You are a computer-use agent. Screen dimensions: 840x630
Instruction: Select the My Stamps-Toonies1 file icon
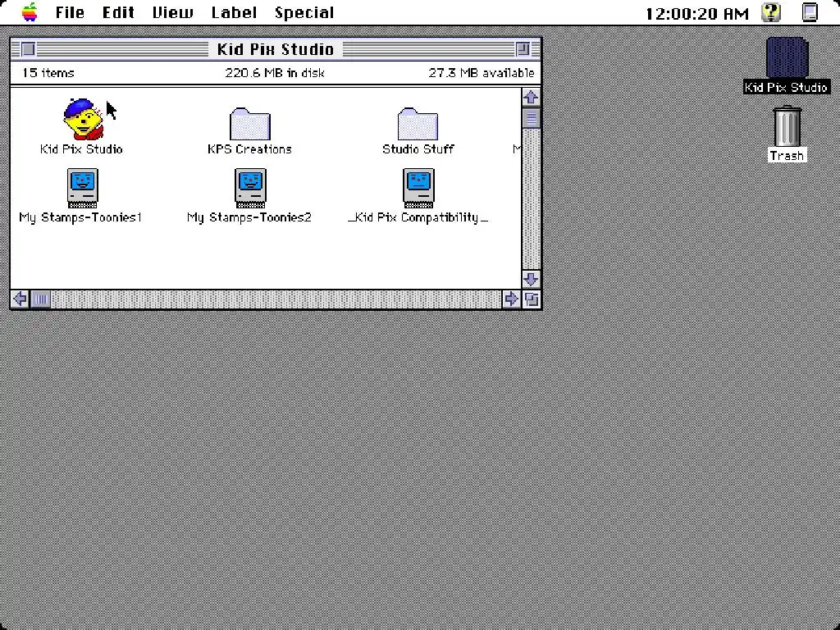coord(83,188)
